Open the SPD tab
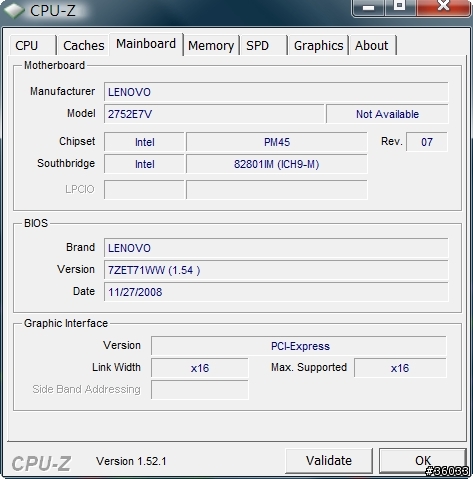The image size is (473, 479). 263,45
